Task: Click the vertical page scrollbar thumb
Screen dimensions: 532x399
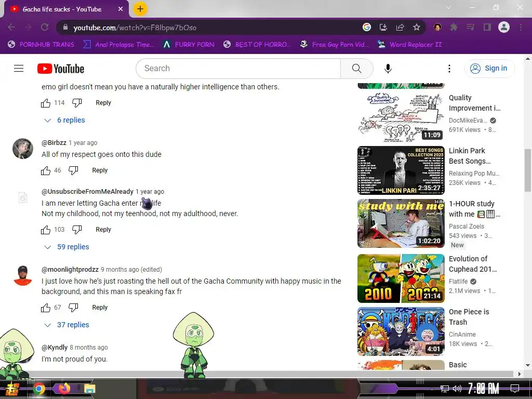Action: tap(528, 170)
